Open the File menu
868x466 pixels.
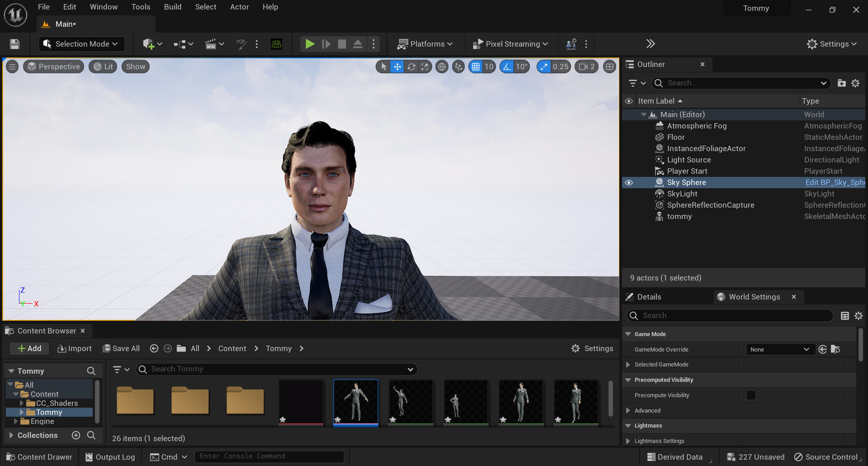44,7
